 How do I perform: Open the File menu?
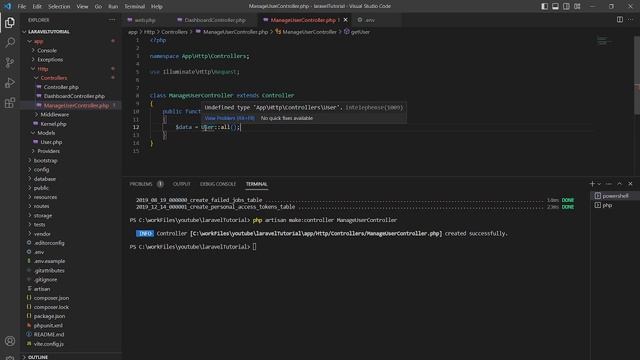point(22,7)
